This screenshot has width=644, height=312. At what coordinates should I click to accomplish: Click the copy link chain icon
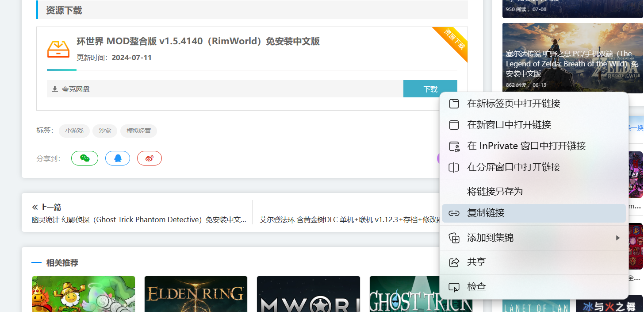[454, 213]
